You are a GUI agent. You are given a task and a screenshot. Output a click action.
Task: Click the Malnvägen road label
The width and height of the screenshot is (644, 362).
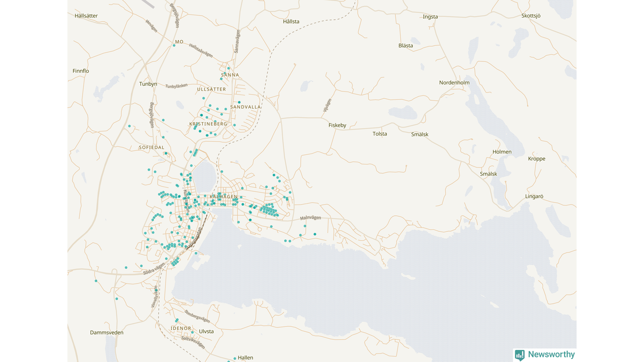pos(310,218)
